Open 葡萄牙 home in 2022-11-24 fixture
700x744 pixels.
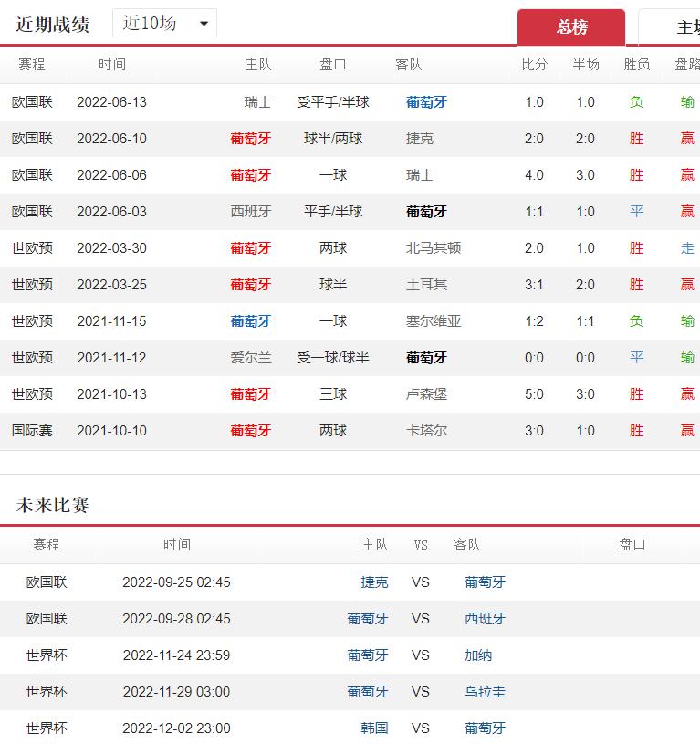[x=368, y=655]
